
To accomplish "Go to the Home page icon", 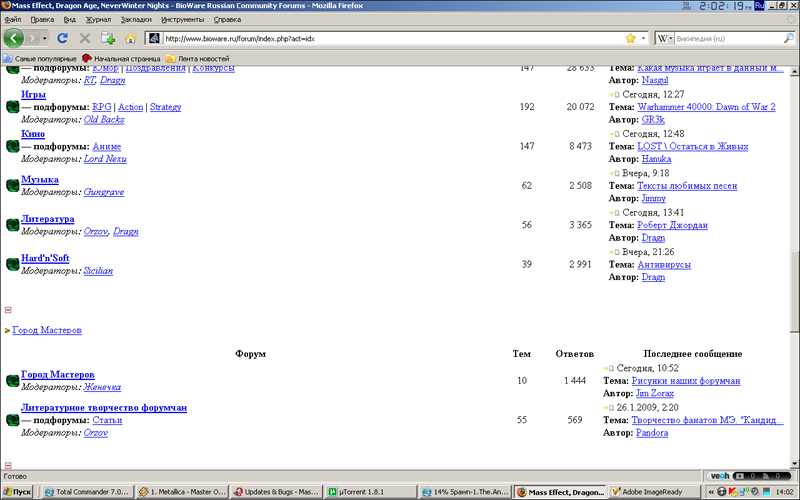I will [x=131, y=38].
